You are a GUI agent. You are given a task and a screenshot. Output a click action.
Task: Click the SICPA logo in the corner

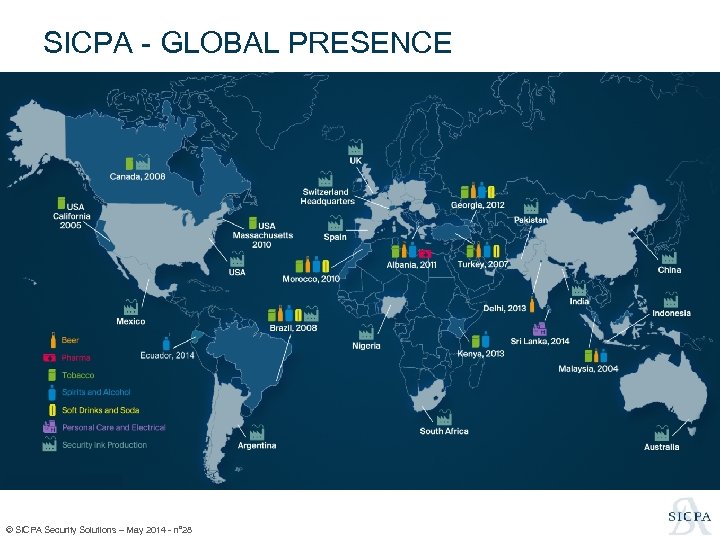(x=689, y=516)
